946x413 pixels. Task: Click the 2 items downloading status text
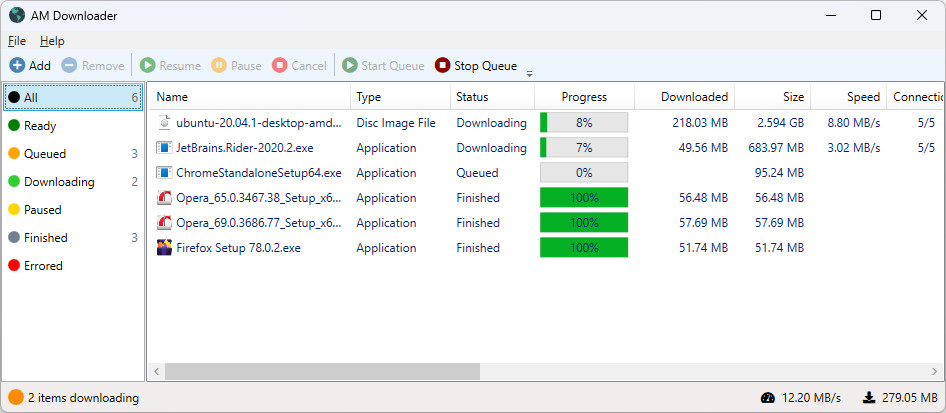click(83, 398)
